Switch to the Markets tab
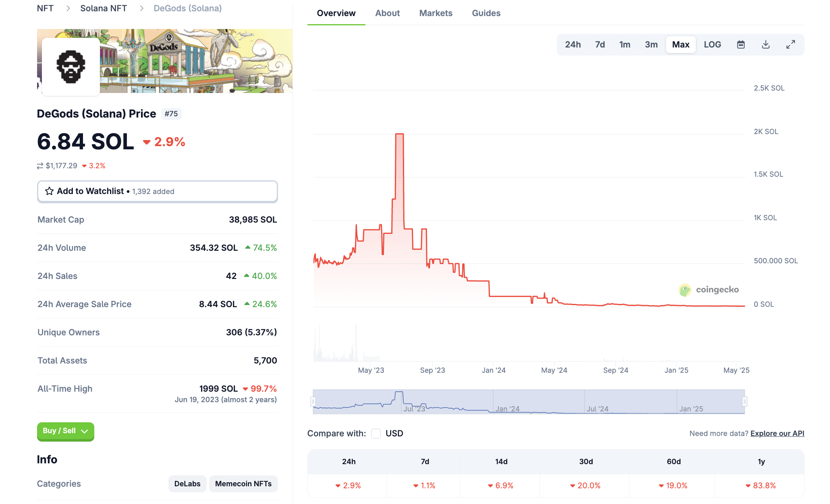Screen dimensions: 830x504 [436, 13]
